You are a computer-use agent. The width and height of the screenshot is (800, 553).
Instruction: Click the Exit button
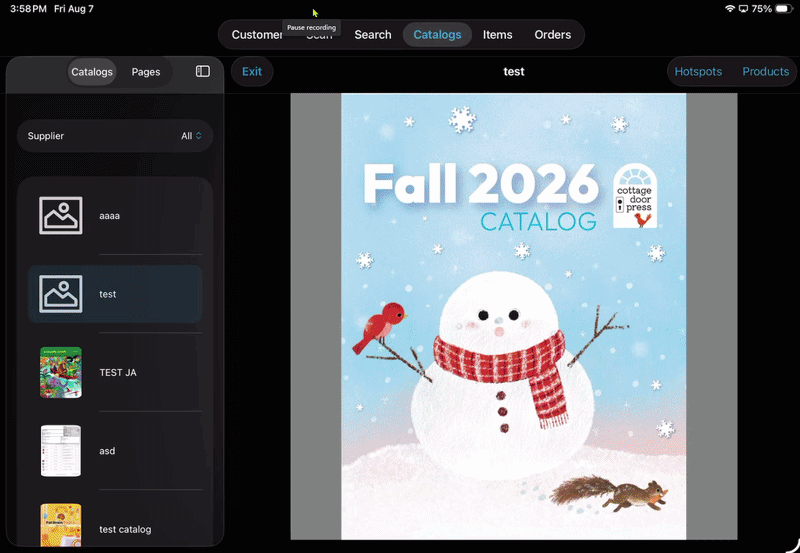coord(252,71)
